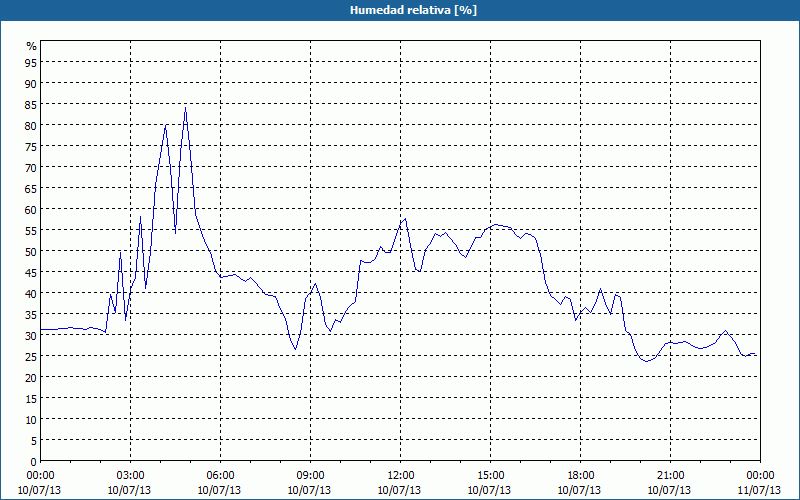Click the '85' y-axis value
This screenshot has width=800, height=500.
(x=31, y=104)
